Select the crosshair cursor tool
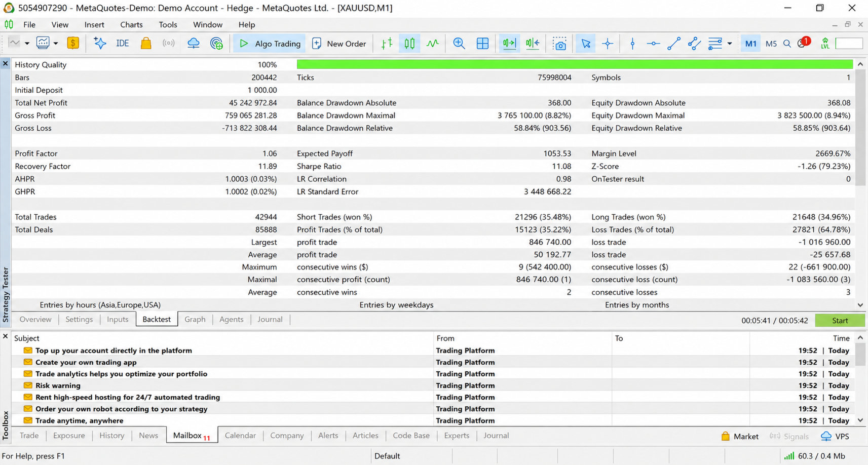 pos(608,44)
